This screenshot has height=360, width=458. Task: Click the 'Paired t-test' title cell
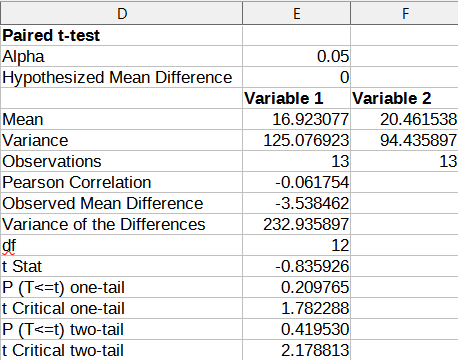(122, 35)
